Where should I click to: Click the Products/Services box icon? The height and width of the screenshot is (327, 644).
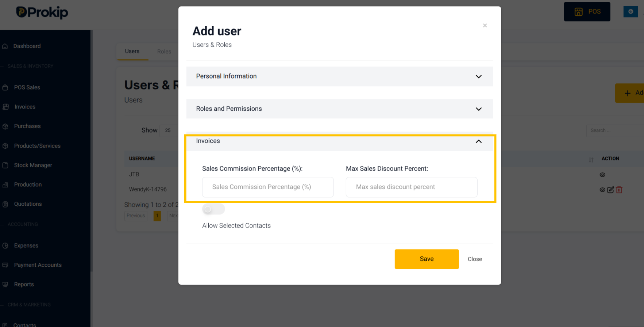coord(5,146)
